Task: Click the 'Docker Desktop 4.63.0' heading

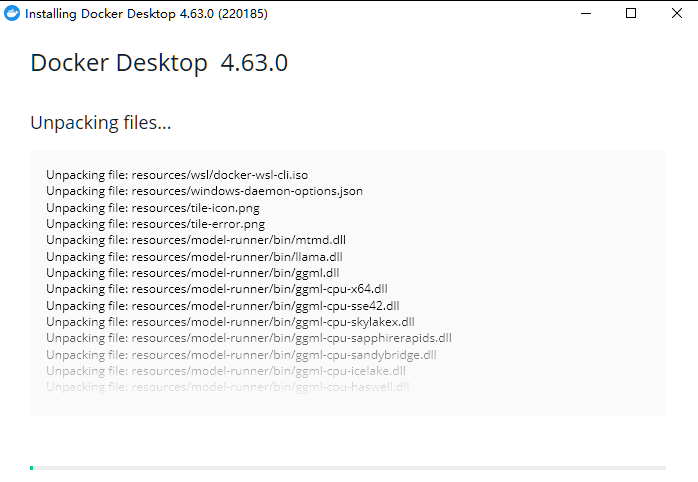Action: click(x=159, y=63)
